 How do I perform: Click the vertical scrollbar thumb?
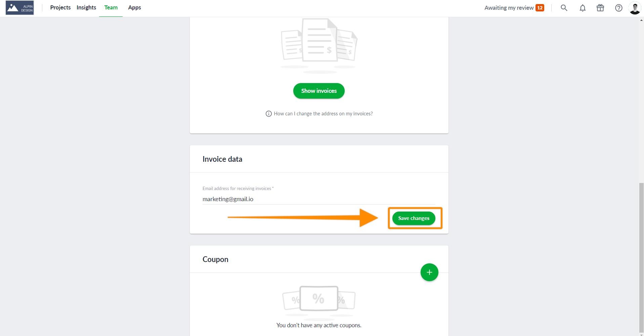point(641,257)
